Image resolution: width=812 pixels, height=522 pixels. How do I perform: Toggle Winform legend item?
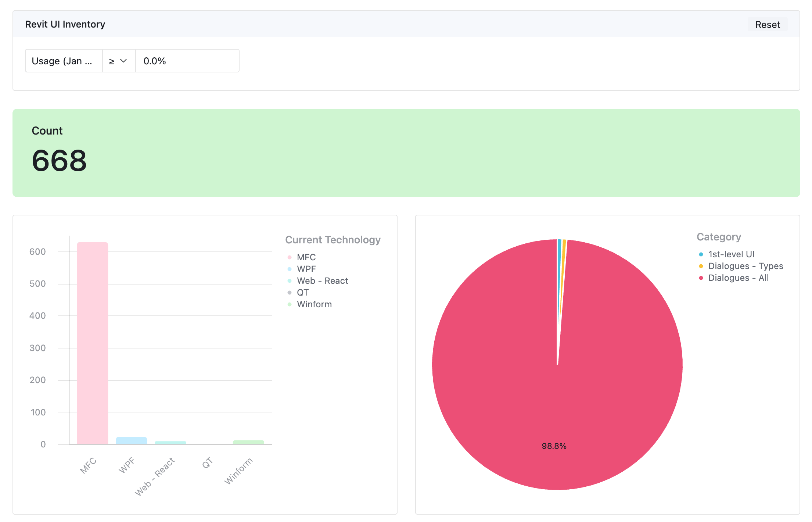coord(310,304)
